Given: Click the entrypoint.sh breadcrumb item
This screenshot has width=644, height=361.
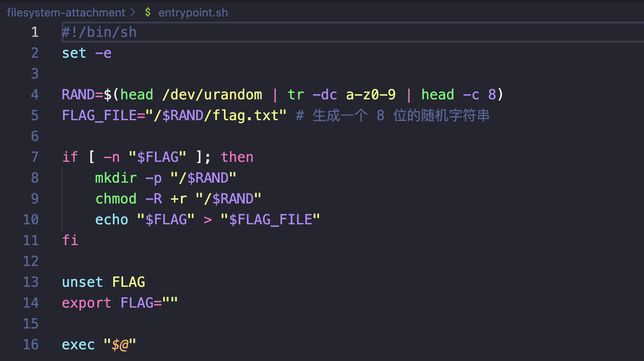Looking at the screenshot, I should click(x=193, y=13).
